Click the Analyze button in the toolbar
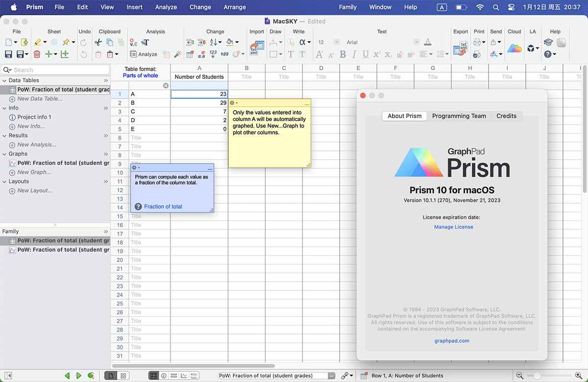 (x=144, y=54)
